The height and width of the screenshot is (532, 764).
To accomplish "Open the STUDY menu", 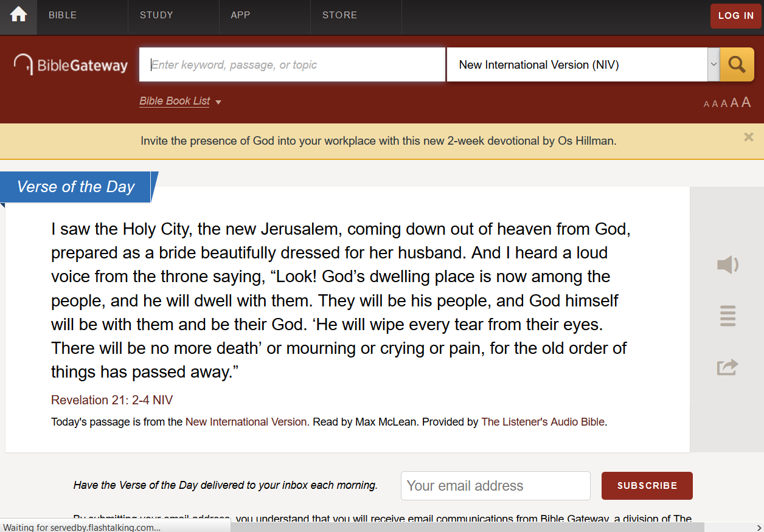I will click(x=156, y=15).
